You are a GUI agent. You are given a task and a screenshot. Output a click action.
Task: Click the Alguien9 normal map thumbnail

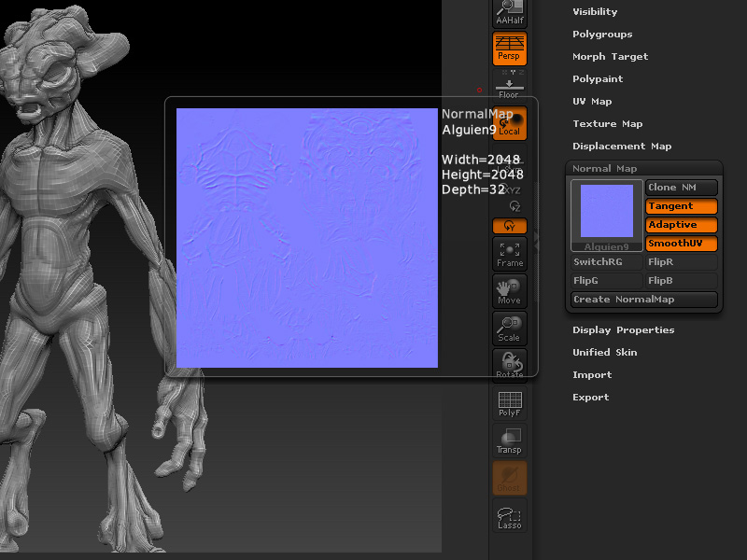click(x=606, y=216)
